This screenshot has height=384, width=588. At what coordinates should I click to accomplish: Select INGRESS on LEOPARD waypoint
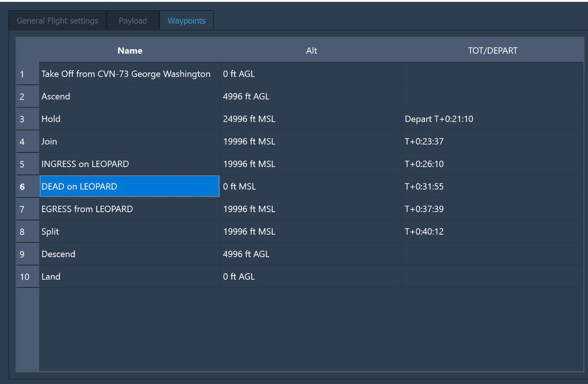130,164
